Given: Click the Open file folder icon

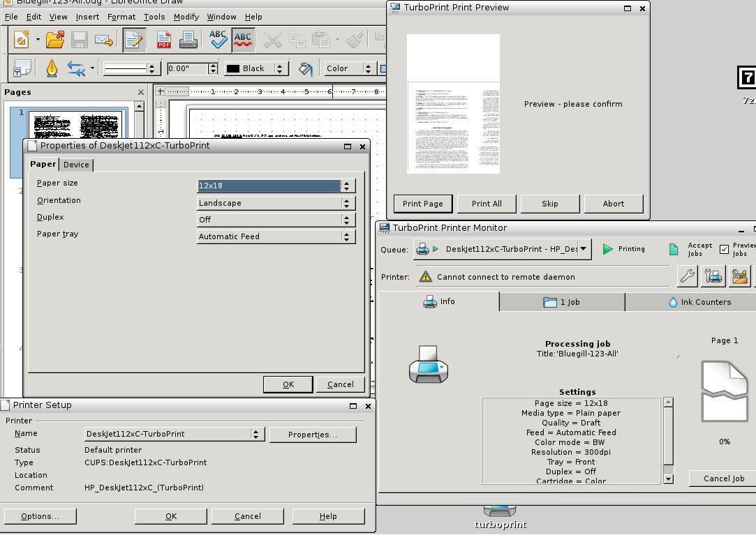Looking at the screenshot, I should click(55, 40).
